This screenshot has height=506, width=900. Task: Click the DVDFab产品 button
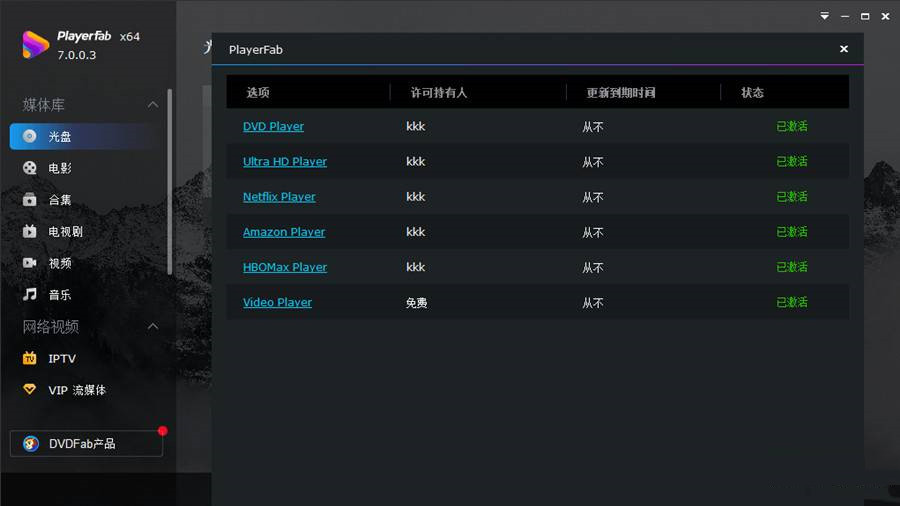(x=86, y=443)
